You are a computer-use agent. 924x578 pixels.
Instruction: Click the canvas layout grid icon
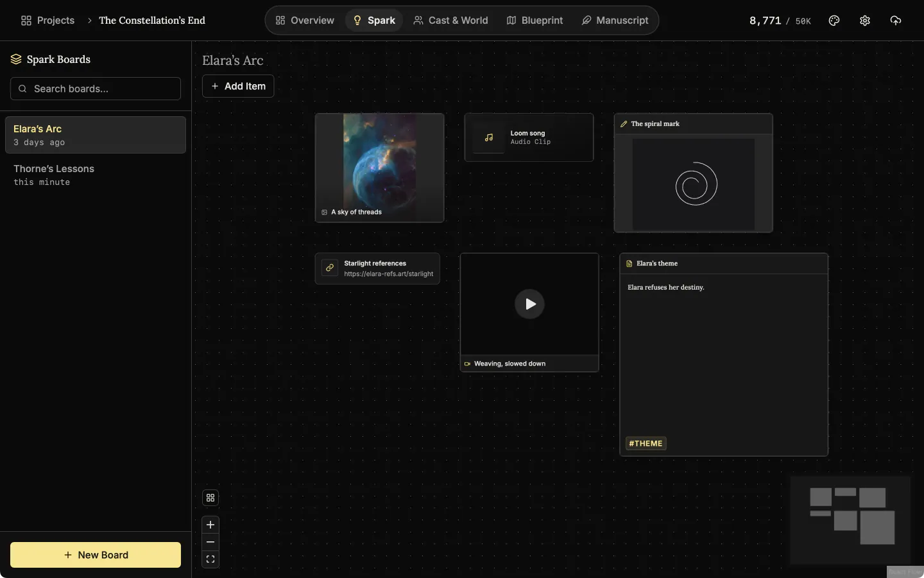pyautogui.click(x=210, y=498)
